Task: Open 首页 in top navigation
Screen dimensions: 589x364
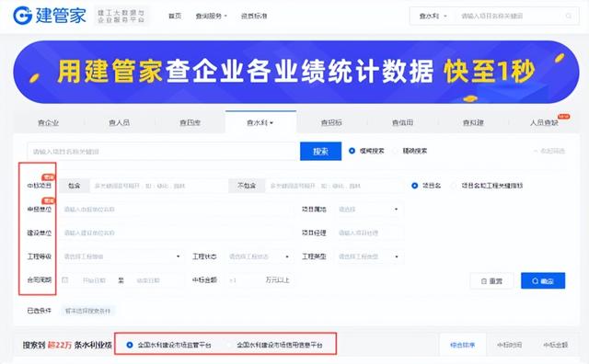Action: tap(175, 16)
